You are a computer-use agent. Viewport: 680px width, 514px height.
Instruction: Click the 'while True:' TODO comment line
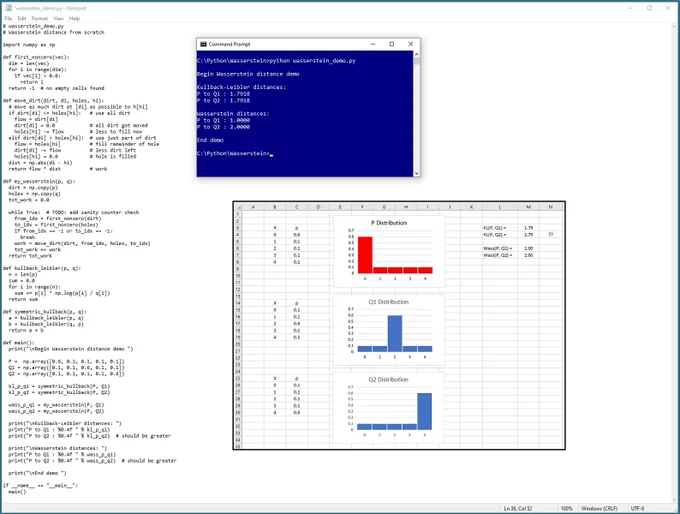(74, 212)
